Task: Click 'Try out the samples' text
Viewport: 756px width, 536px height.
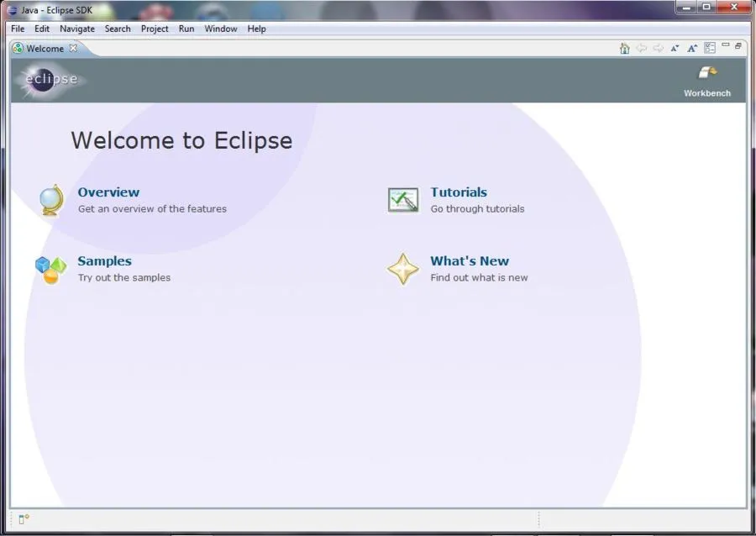Action: (124, 277)
